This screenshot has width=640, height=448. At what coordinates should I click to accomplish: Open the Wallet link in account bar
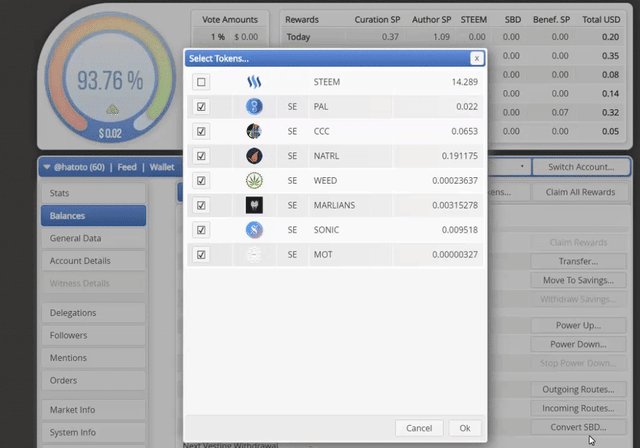(x=162, y=167)
